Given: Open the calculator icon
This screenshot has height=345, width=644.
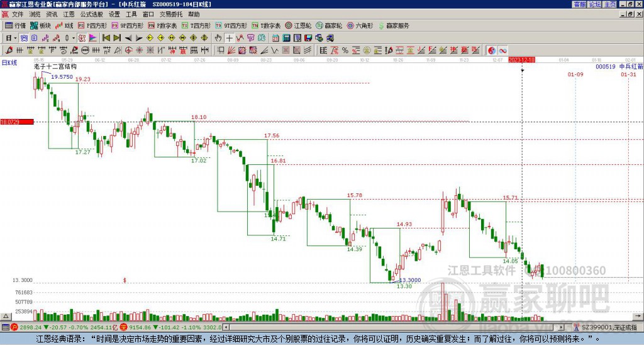Looking at the screenshot, I should pyautogui.click(x=286, y=38).
